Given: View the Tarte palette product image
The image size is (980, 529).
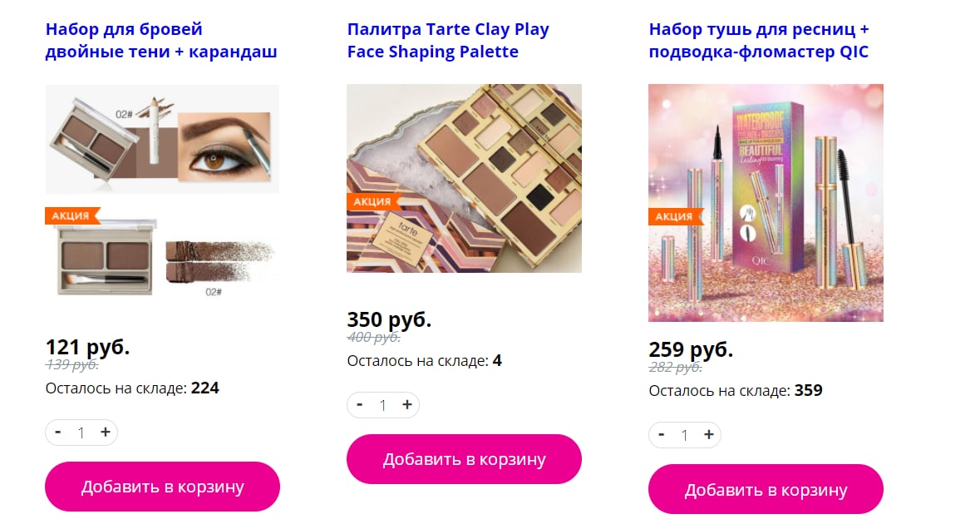Looking at the screenshot, I should (465, 178).
